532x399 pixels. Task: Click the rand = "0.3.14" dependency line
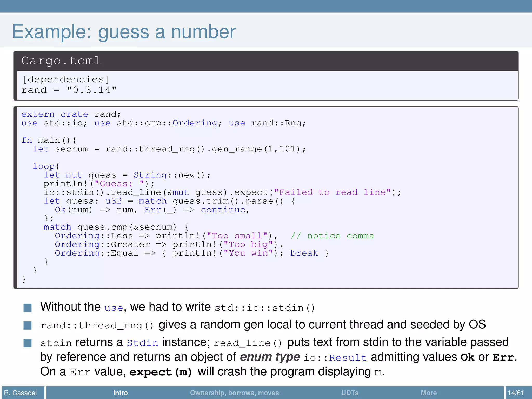tap(69, 90)
